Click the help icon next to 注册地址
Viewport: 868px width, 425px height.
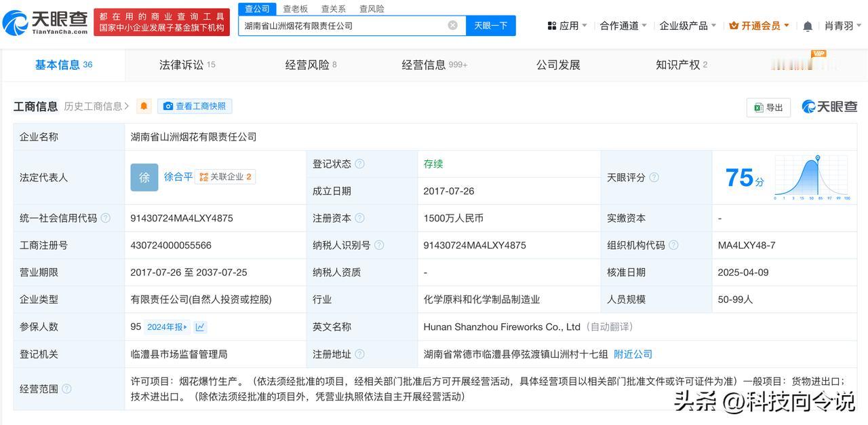(359, 354)
